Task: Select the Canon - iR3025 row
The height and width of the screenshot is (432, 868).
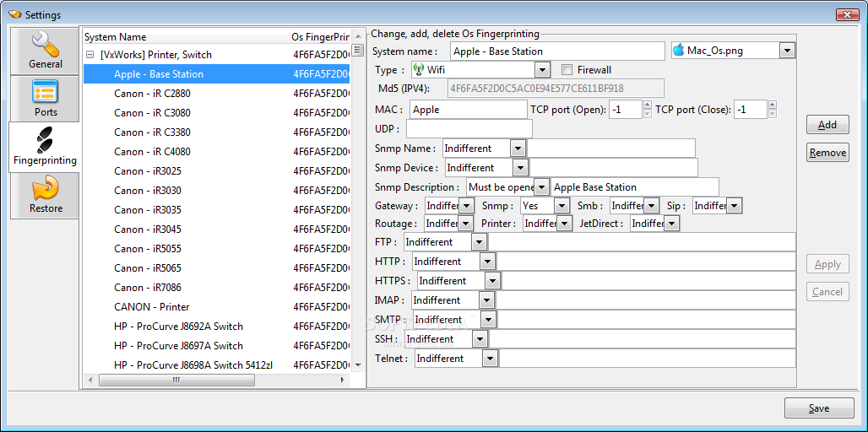Action: coord(216,171)
